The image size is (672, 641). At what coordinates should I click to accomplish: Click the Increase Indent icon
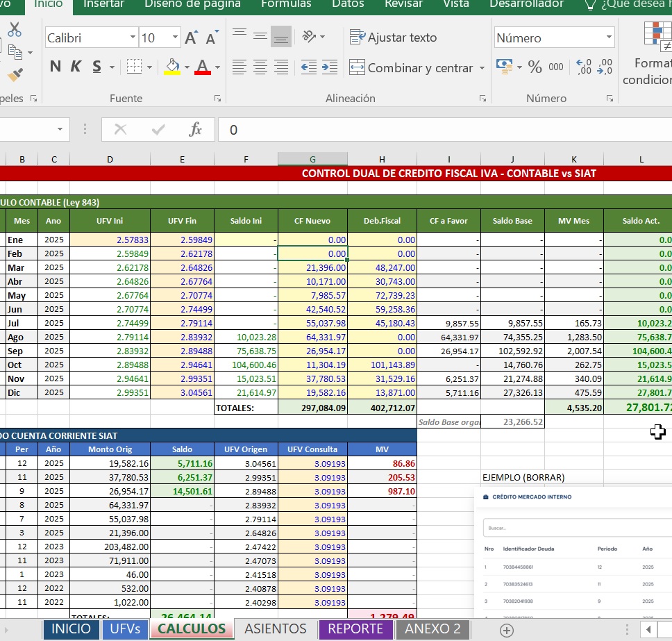pyautogui.click(x=329, y=67)
